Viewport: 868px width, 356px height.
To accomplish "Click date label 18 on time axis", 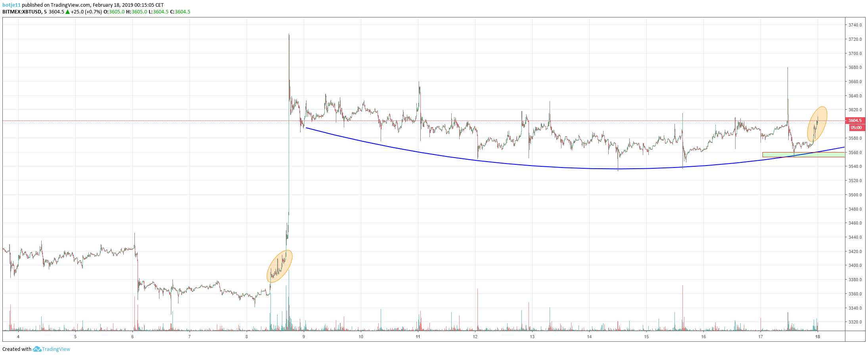I will point(818,337).
